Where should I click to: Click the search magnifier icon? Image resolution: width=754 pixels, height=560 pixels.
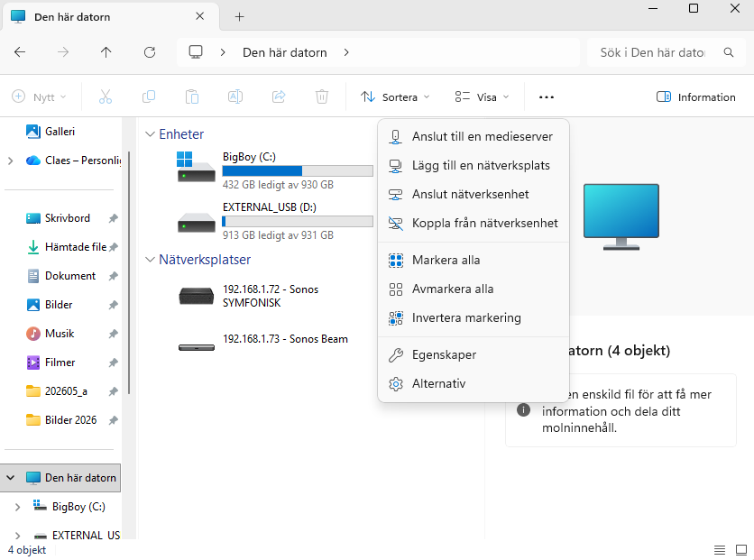coord(729,52)
